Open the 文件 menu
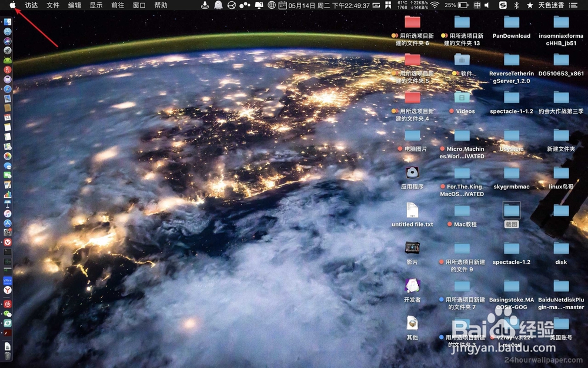Viewport: 588px width, 368px height. coord(53,5)
